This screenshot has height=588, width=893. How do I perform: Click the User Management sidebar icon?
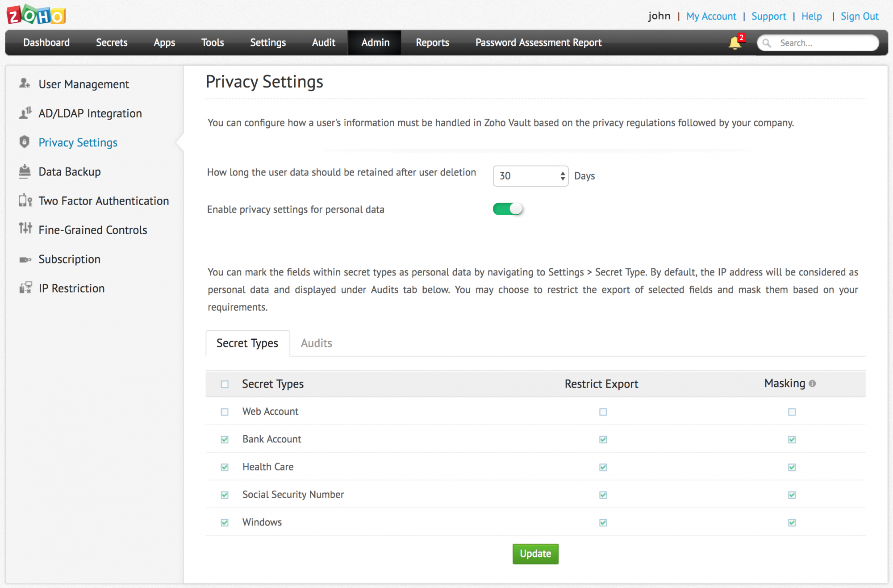[x=25, y=83]
